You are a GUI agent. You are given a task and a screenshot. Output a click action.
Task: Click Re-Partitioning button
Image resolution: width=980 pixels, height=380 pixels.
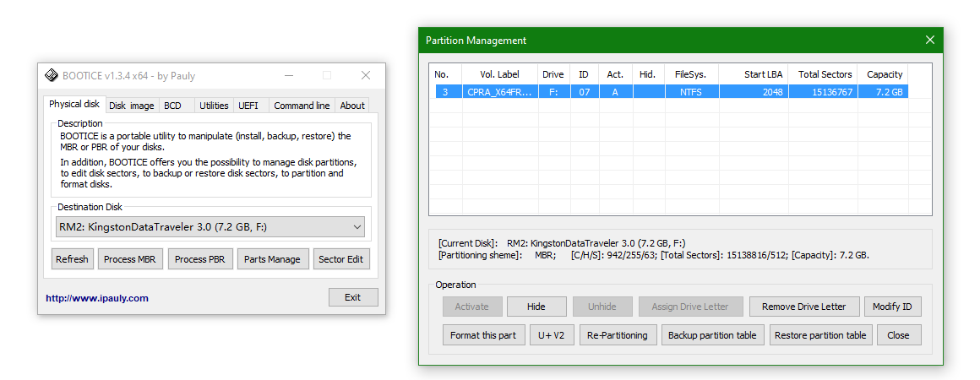618,335
